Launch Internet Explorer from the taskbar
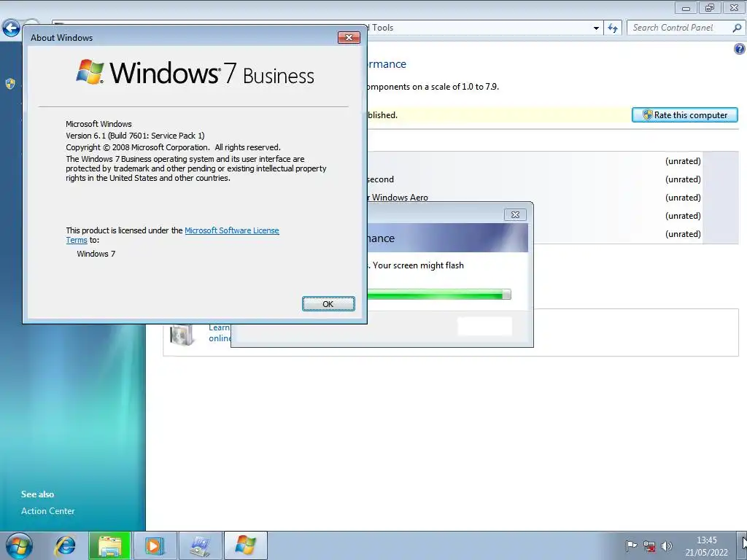The width and height of the screenshot is (747, 560). pos(65,545)
